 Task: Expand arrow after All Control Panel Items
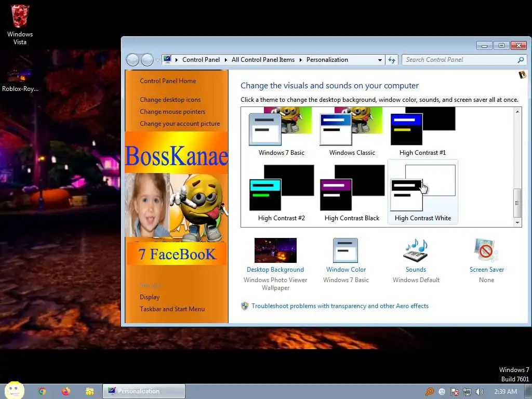pyautogui.click(x=301, y=60)
